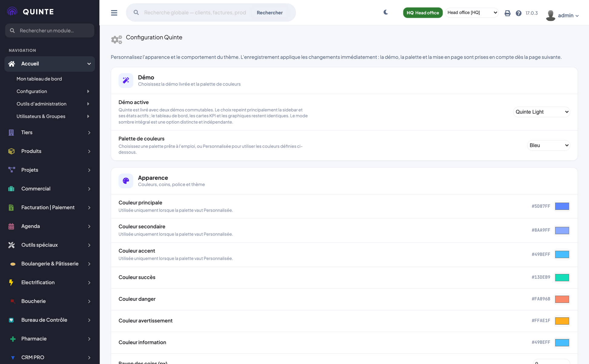589x364 pixels.
Task: Click the Tiers building icon
Action: tap(11, 132)
